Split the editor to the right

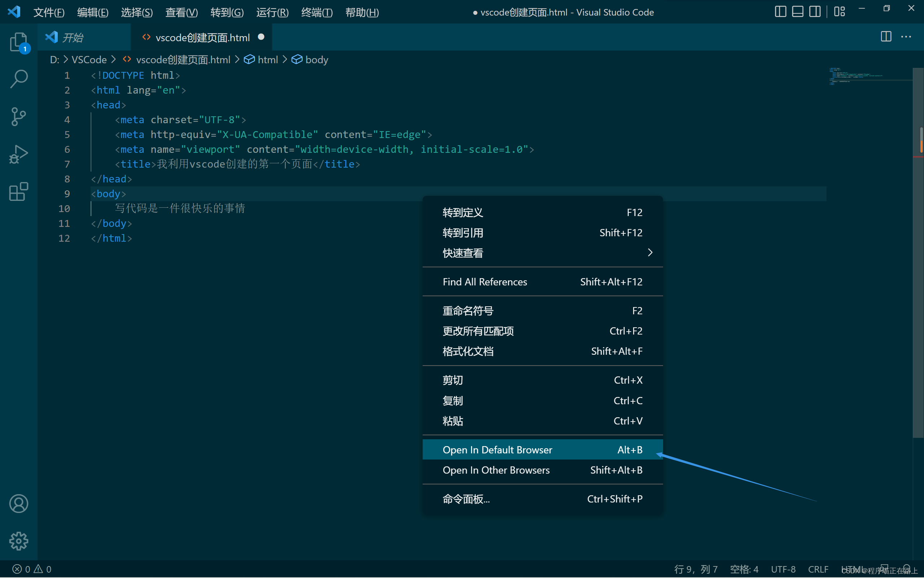click(x=886, y=37)
